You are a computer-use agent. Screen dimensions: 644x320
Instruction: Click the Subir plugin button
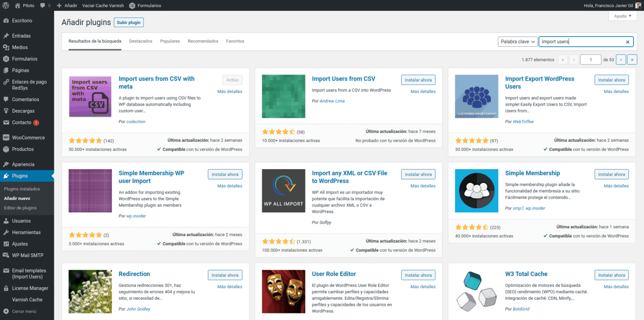click(x=129, y=23)
